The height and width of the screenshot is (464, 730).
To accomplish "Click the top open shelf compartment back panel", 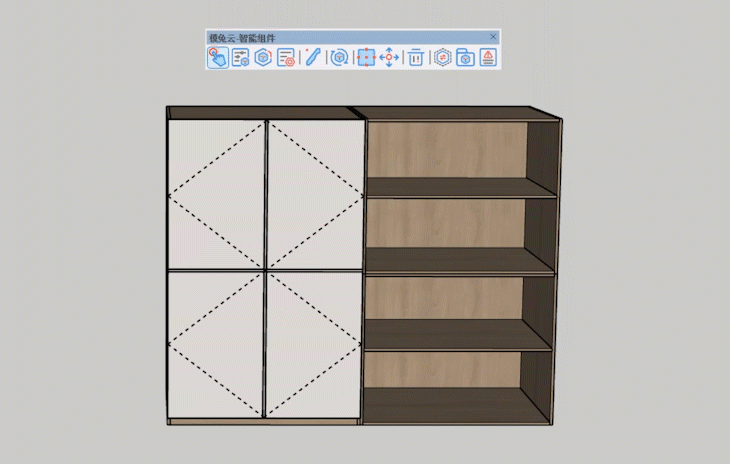I will pyautogui.click(x=446, y=150).
